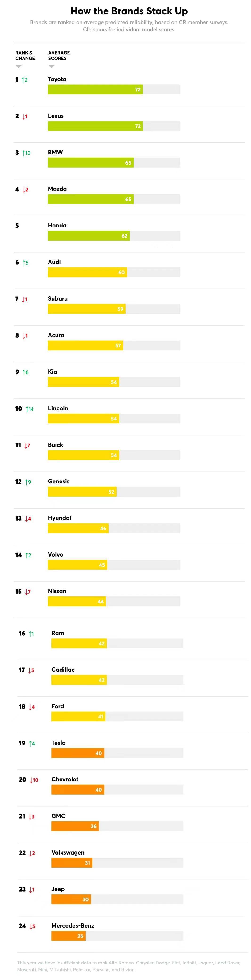Click the Rank & Change column header
The image size is (251, 980).
tap(25, 55)
